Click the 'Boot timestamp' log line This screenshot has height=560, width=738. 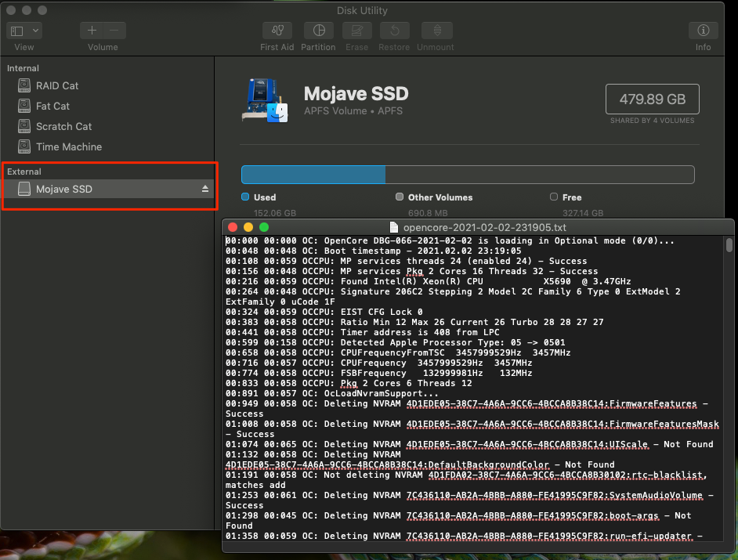[373, 251]
